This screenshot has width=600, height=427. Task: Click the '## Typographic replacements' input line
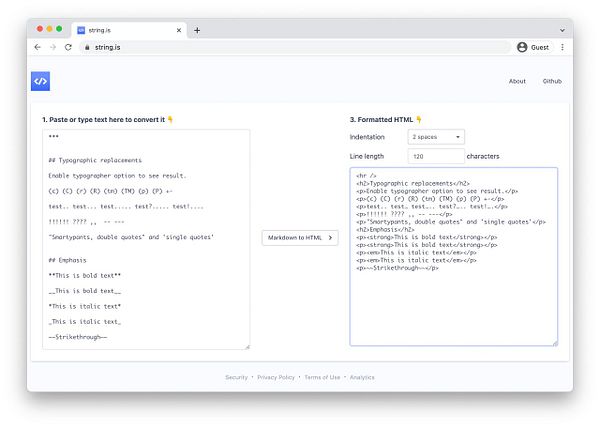coord(95,160)
